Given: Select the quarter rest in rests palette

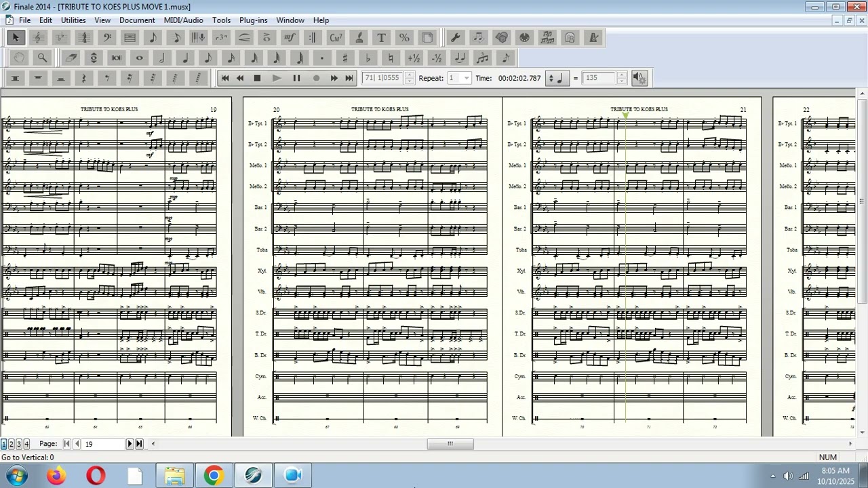Looking at the screenshot, I should 84,78.
